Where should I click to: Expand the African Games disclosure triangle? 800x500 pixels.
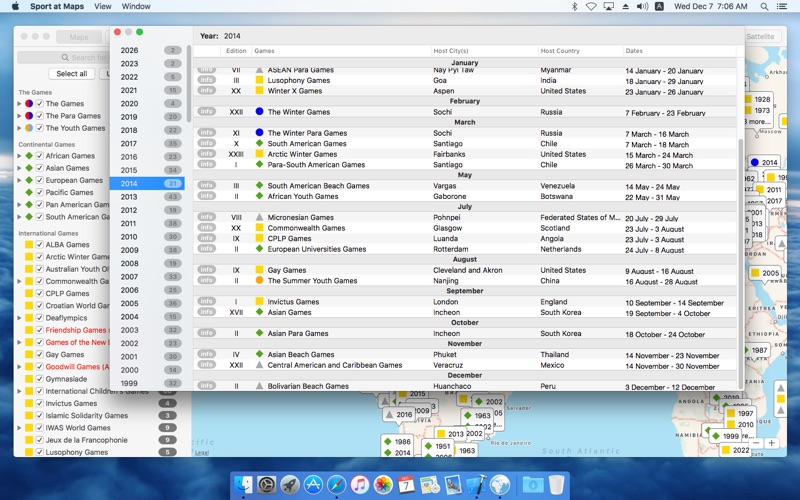(19, 156)
